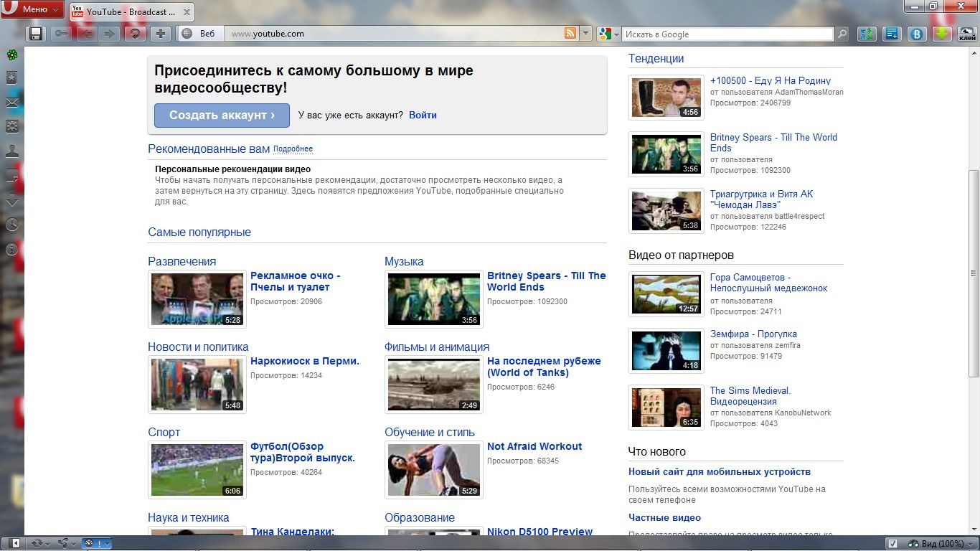
Task: Open video Рекламное очко - Пчелы и туалет
Action: click(296, 281)
